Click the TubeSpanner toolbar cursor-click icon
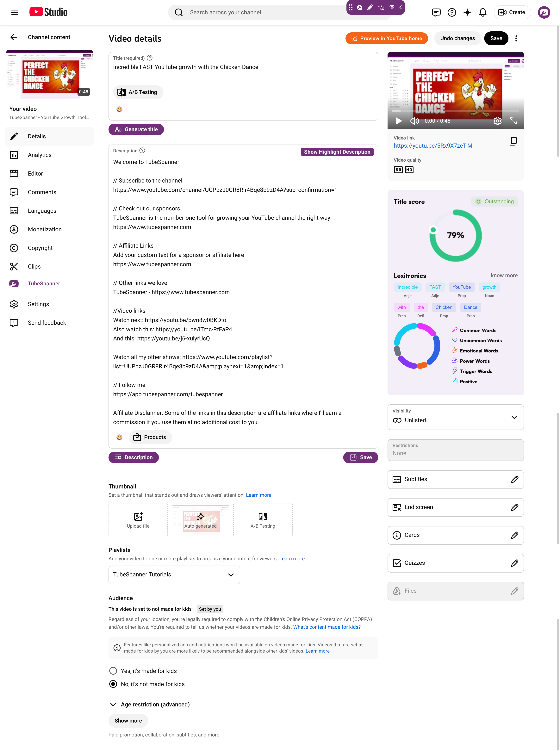 [x=381, y=7]
